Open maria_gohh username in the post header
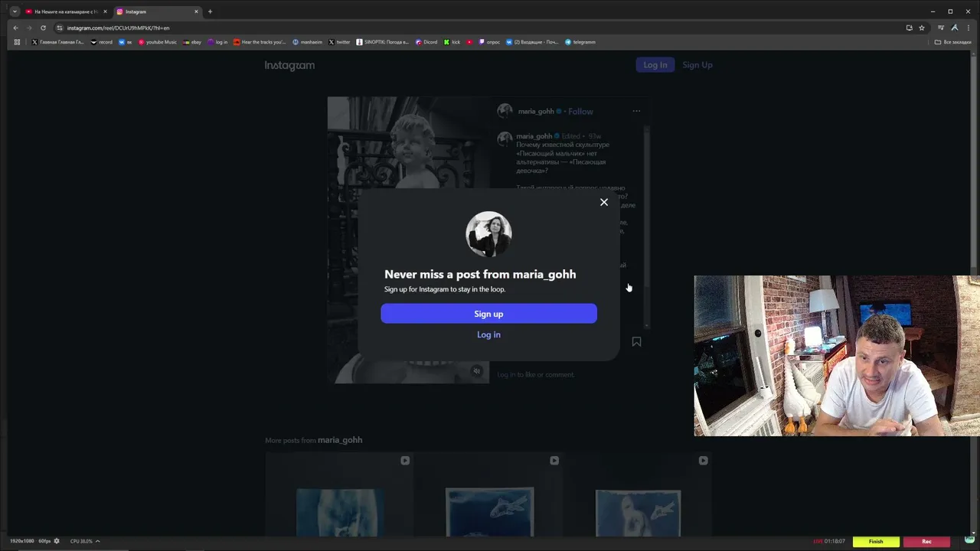Viewport: 980px width, 551px height. [x=536, y=112]
